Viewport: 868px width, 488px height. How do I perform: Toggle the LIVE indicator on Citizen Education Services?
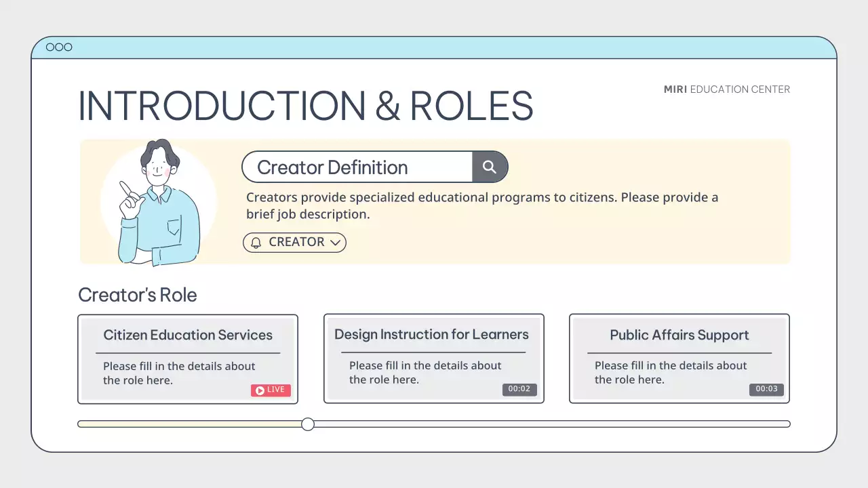coord(271,390)
